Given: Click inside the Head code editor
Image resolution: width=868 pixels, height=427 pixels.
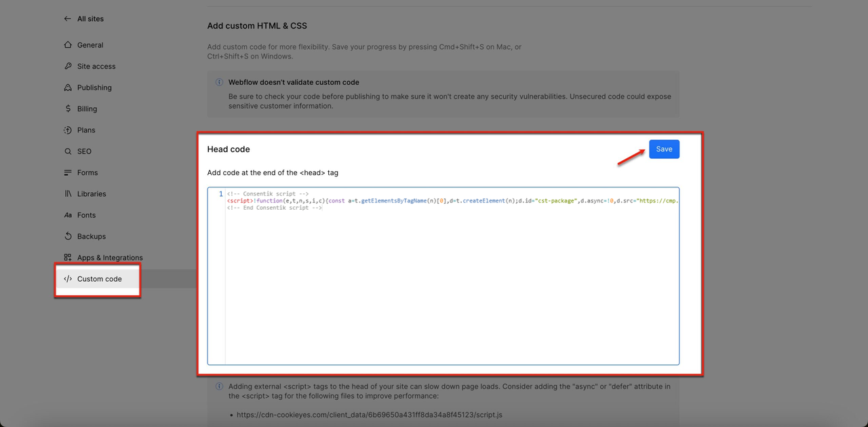Looking at the screenshot, I should 451,285.
